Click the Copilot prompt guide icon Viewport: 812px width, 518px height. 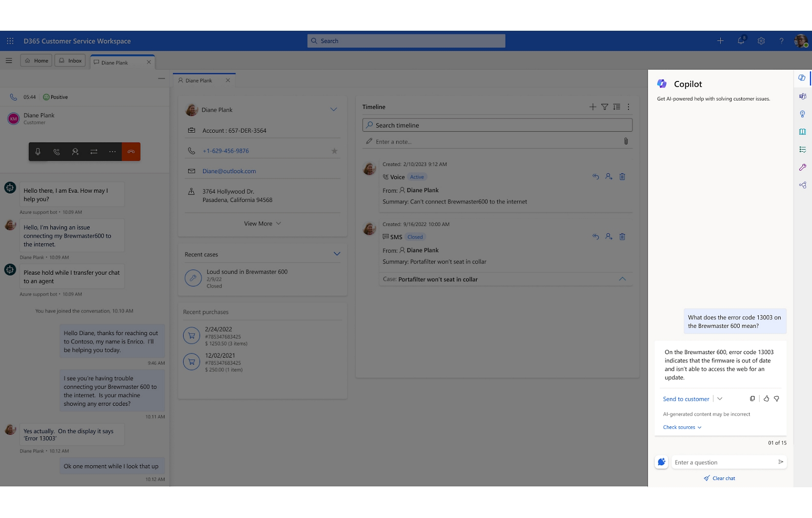(x=662, y=462)
